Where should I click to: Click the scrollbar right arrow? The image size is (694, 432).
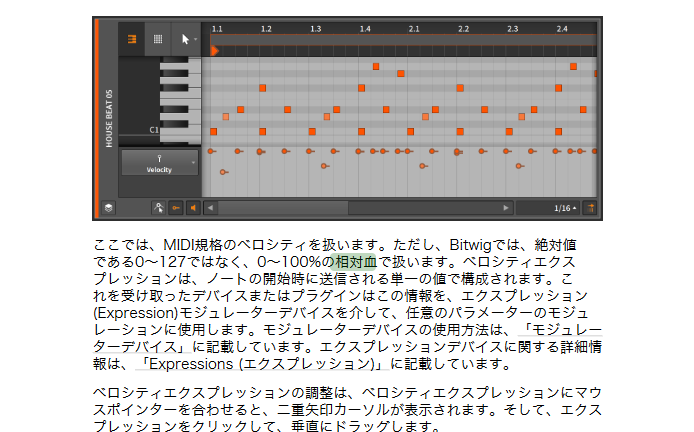505,208
